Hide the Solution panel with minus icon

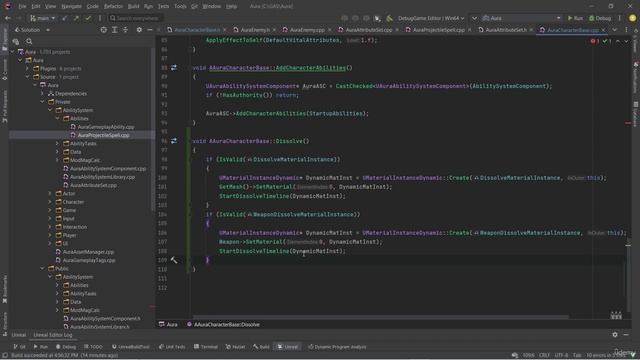(x=150, y=30)
